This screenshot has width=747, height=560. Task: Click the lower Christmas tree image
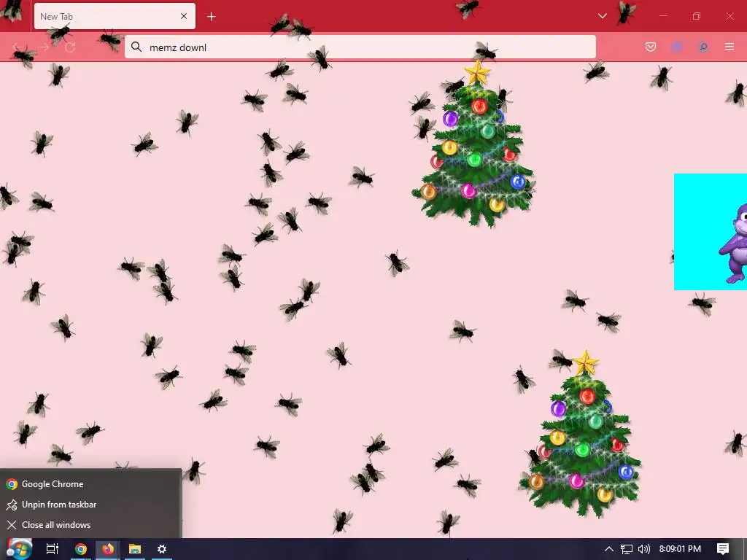coord(581,435)
